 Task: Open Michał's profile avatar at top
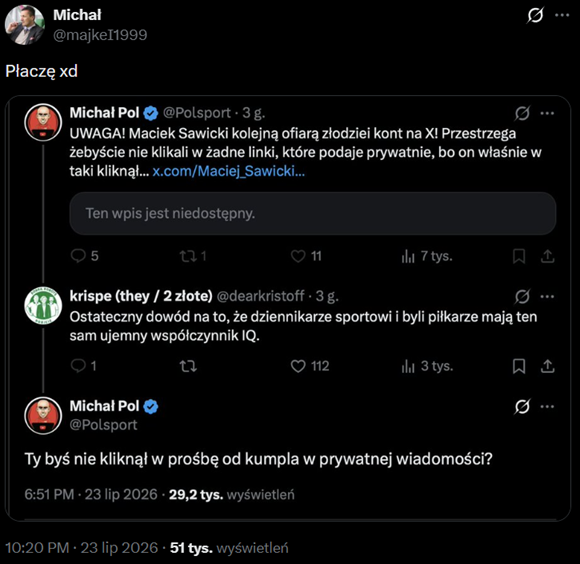click(x=24, y=24)
